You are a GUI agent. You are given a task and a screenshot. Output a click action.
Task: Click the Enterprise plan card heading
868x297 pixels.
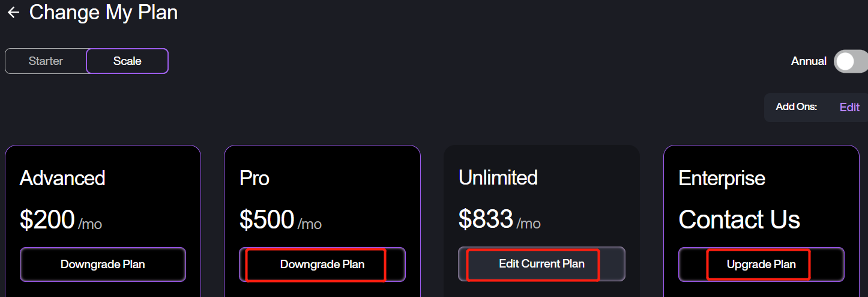click(x=722, y=178)
